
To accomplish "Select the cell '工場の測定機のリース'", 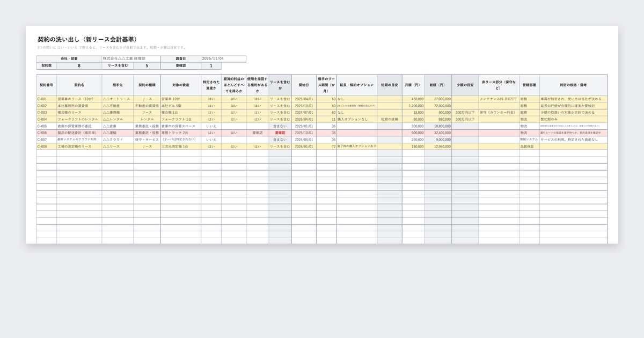I will pos(79,146).
